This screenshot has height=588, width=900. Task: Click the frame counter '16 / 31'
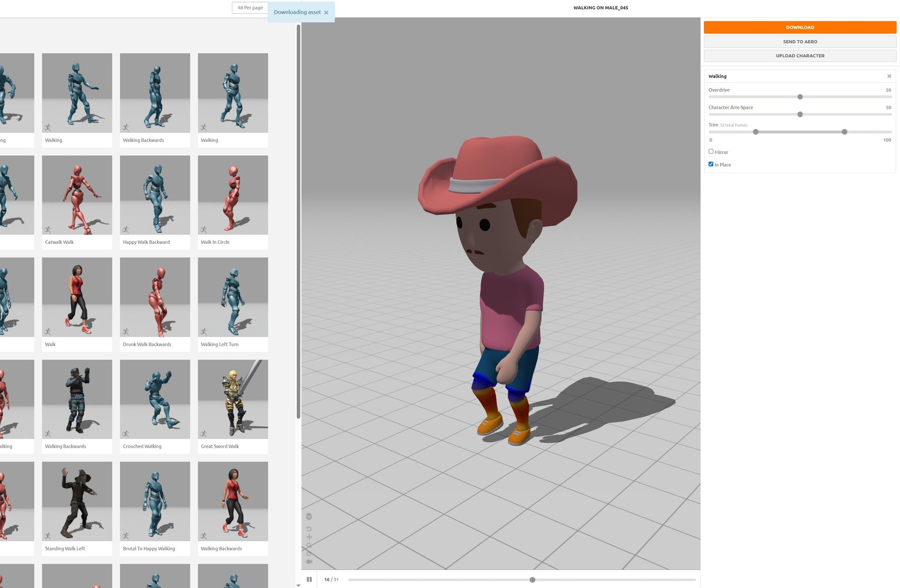pyautogui.click(x=331, y=580)
